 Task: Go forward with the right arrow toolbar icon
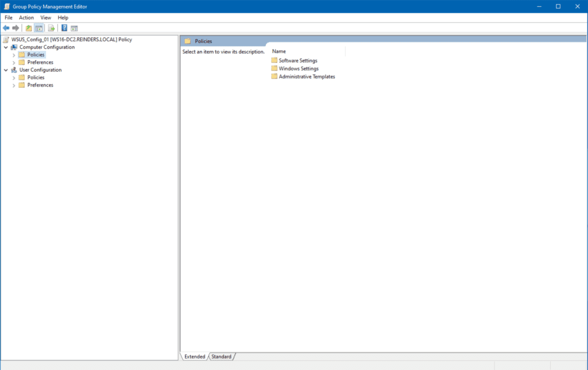pos(16,28)
